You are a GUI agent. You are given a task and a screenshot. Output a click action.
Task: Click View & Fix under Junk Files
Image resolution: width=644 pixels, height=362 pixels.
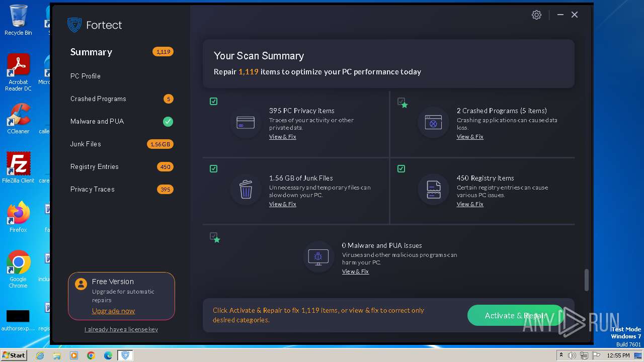pyautogui.click(x=282, y=204)
